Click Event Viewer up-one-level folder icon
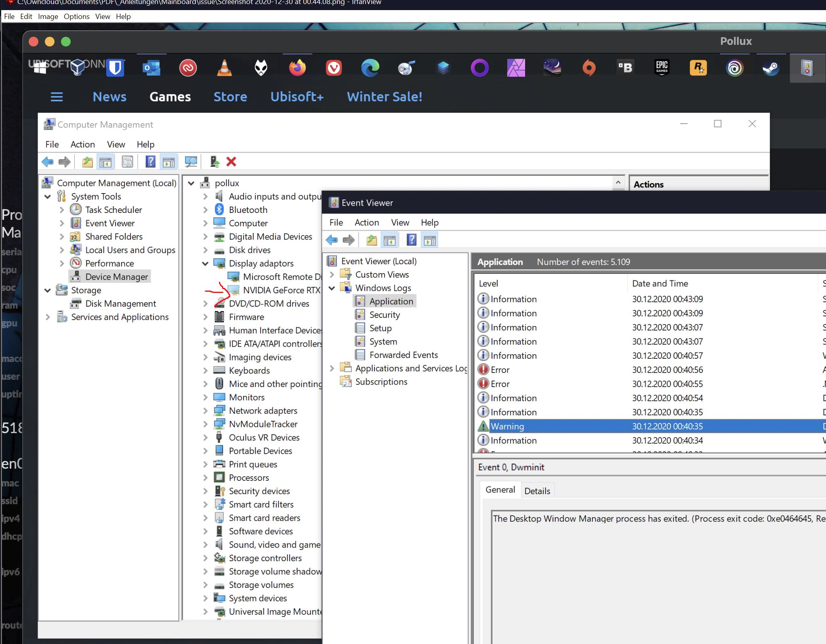Screen dimensions: 826x644 point(372,240)
